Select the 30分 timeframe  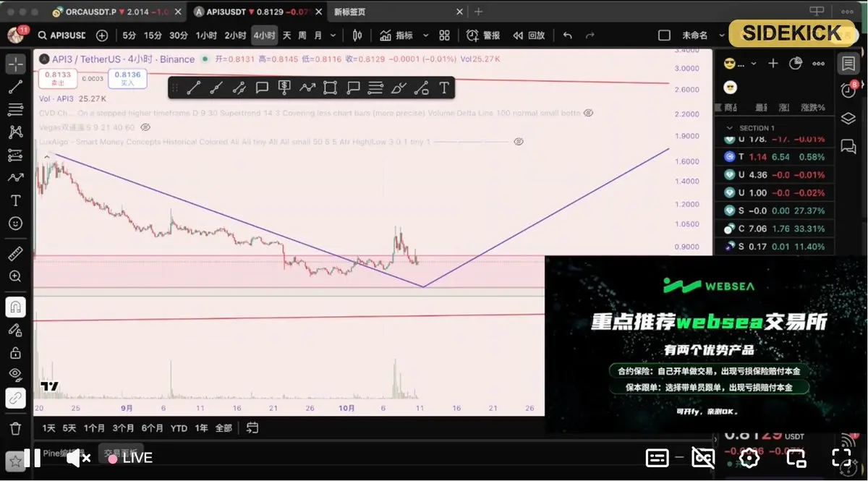click(x=179, y=35)
